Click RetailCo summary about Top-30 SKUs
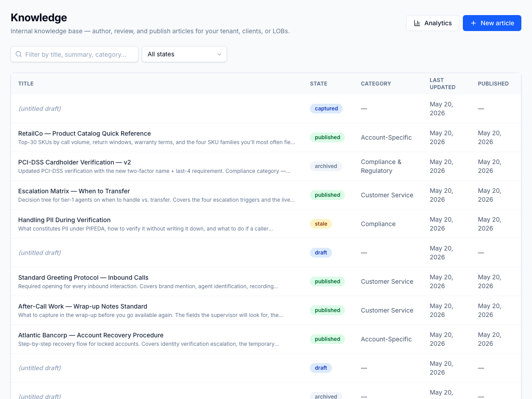532x399 pixels. (x=156, y=142)
